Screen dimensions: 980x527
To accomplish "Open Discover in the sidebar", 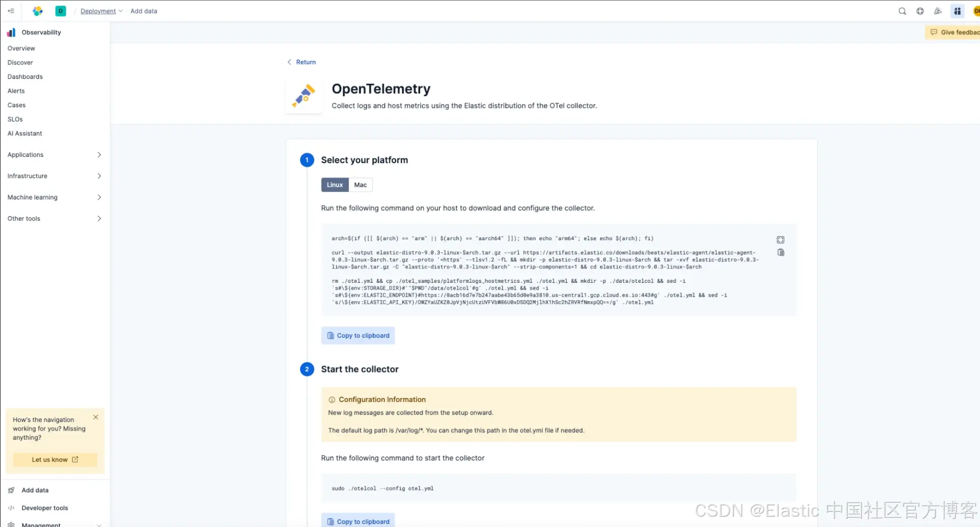I will 20,62.
